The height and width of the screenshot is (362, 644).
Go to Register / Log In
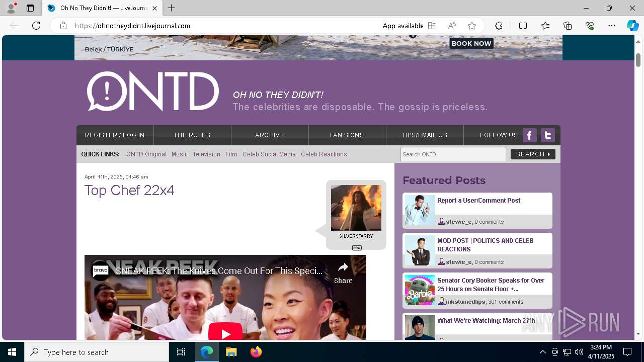[115, 135]
